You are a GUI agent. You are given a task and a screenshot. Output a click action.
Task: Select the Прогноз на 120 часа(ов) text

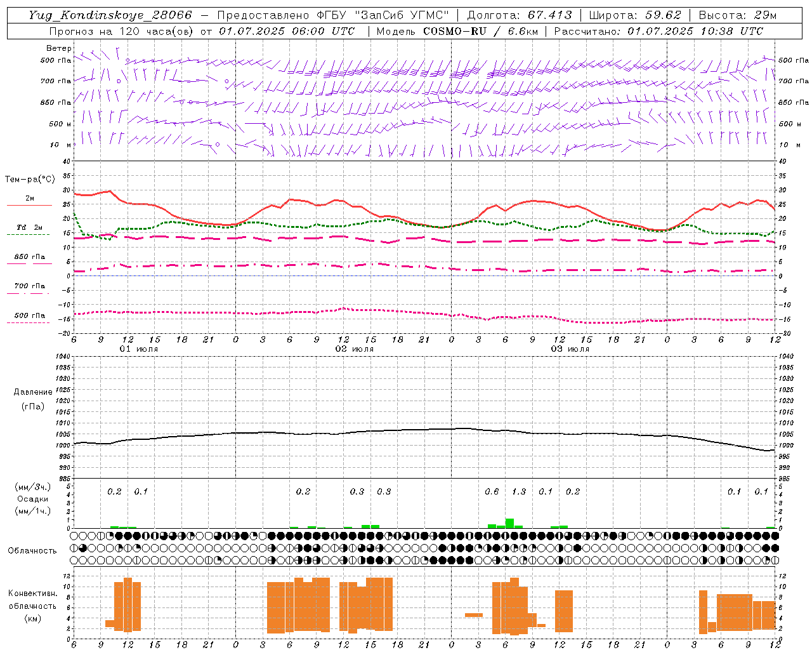point(122,31)
